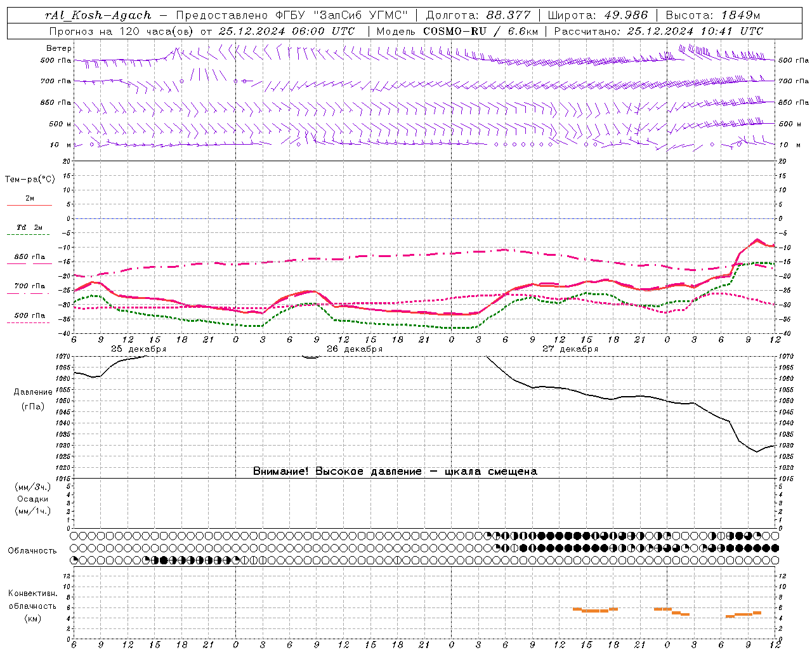
Task: Click the station name rAl_Kosh-Agach
Action: [98, 15]
